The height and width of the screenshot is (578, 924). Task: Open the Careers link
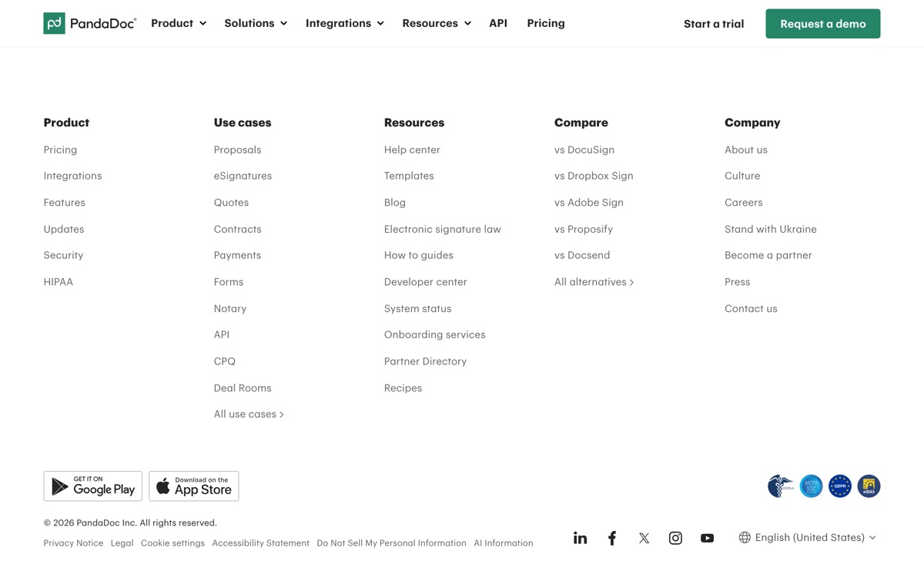pos(744,203)
